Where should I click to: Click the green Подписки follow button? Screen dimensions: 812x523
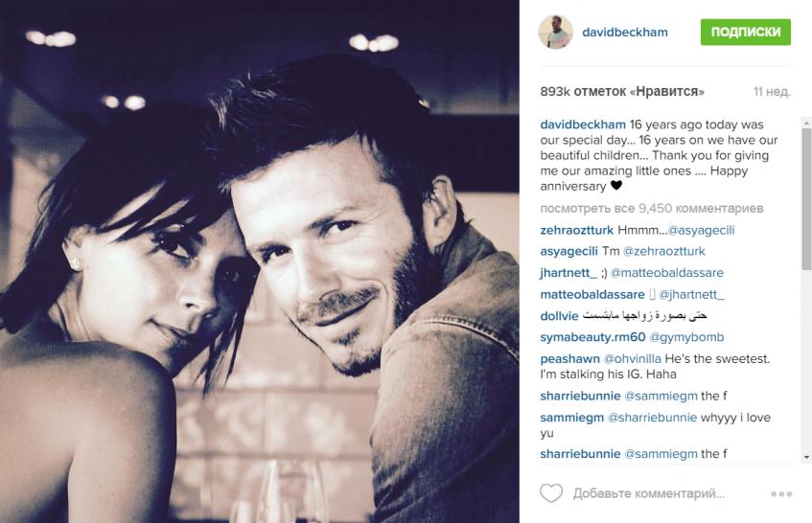(746, 32)
